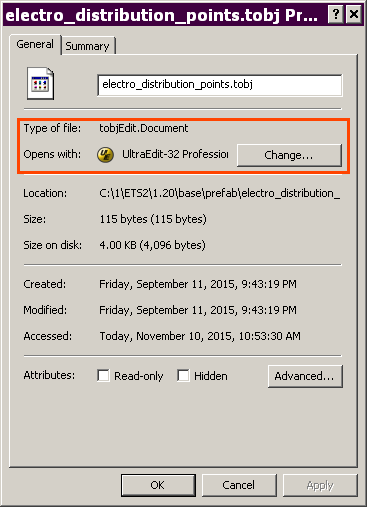Click the Change... button
Screen dimensions: 367x507
(x=289, y=155)
